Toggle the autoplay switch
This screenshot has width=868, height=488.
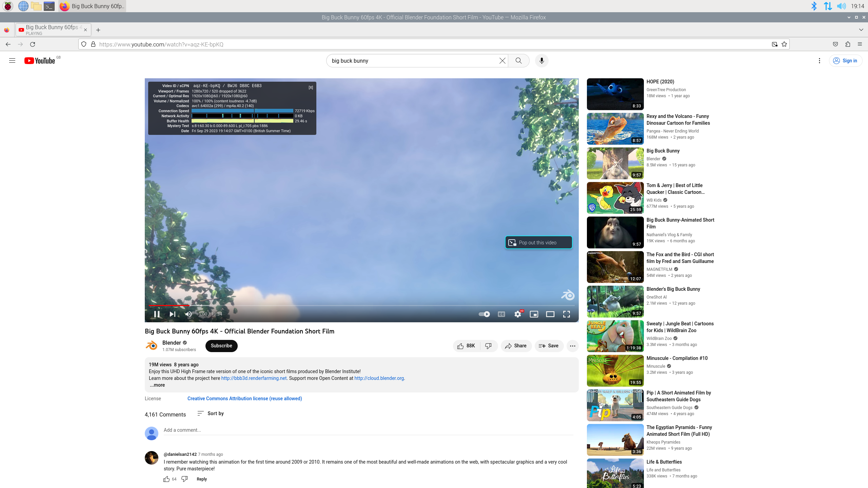(x=484, y=314)
